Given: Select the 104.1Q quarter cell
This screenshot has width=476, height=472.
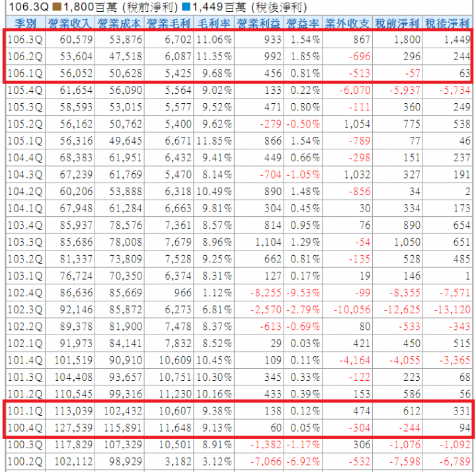Looking at the screenshot, I should pos(26,208).
